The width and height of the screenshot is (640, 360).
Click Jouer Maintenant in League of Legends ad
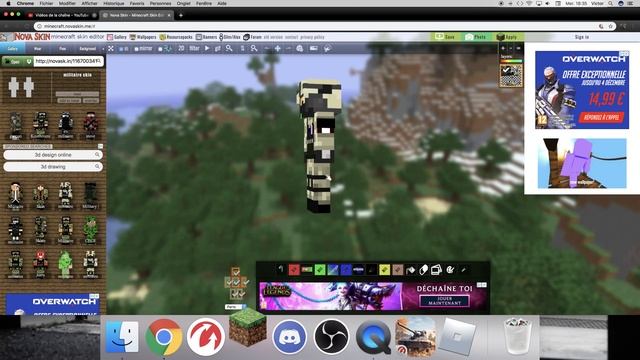(444, 301)
